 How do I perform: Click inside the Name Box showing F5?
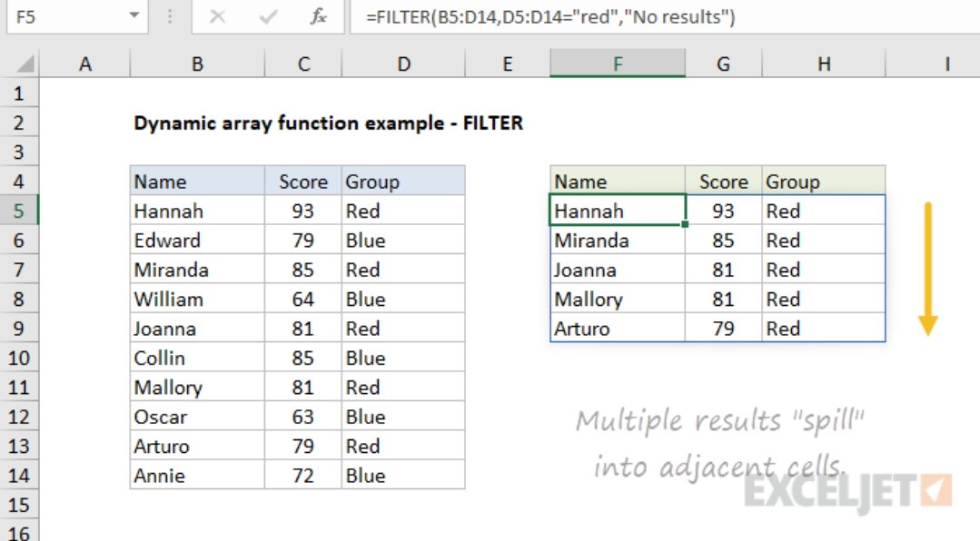click(x=64, y=16)
